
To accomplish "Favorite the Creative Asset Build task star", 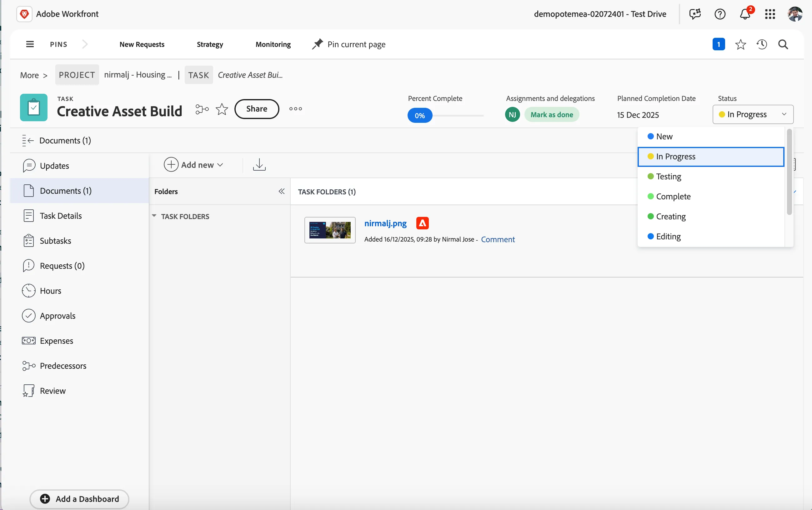I will [x=222, y=109].
